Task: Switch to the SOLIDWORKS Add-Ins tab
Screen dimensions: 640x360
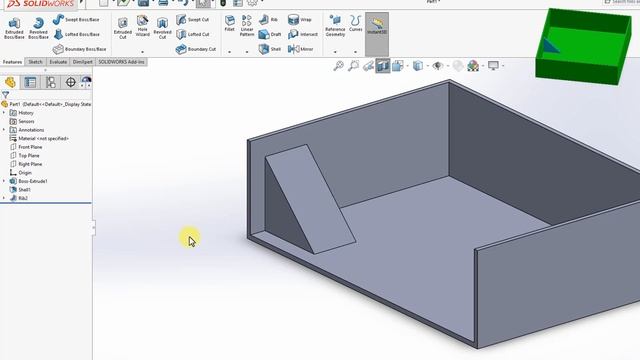Action: pos(121,62)
